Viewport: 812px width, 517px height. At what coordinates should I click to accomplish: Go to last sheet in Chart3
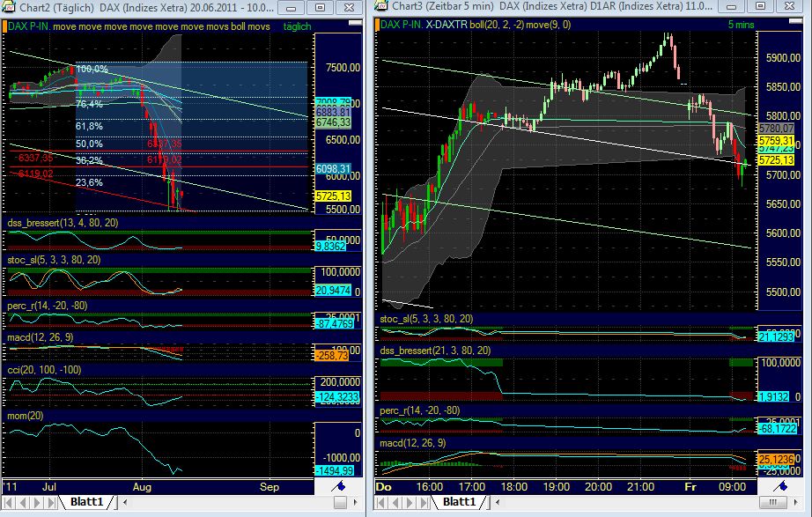click(423, 503)
